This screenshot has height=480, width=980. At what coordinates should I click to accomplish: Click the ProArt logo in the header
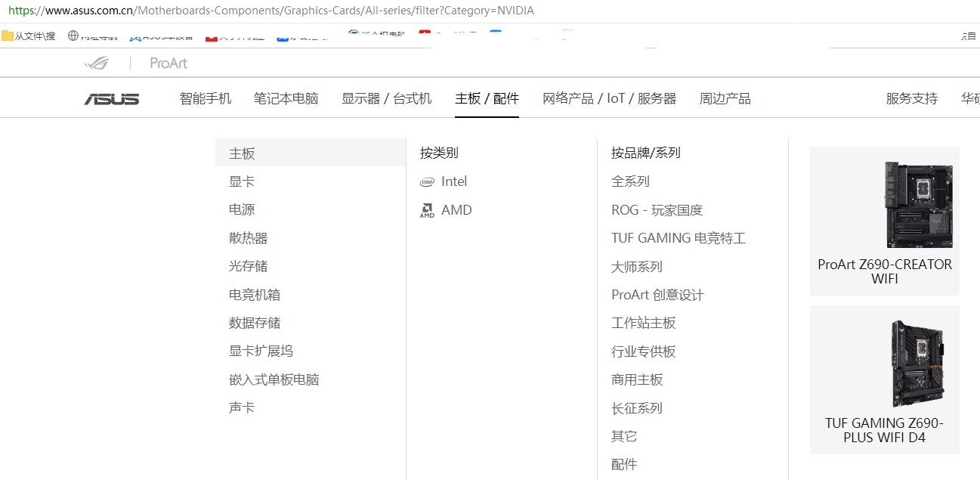166,63
